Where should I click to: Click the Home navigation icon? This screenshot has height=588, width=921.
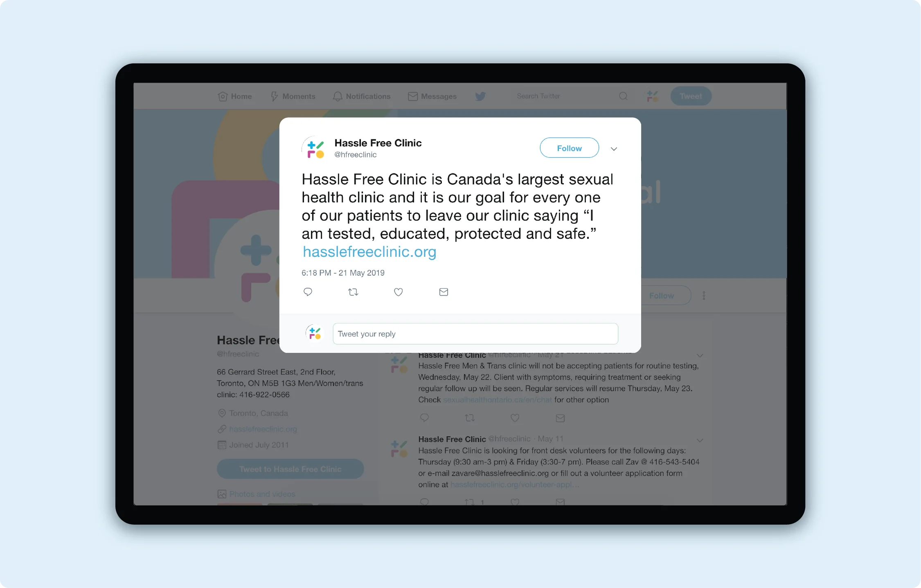(223, 96)
